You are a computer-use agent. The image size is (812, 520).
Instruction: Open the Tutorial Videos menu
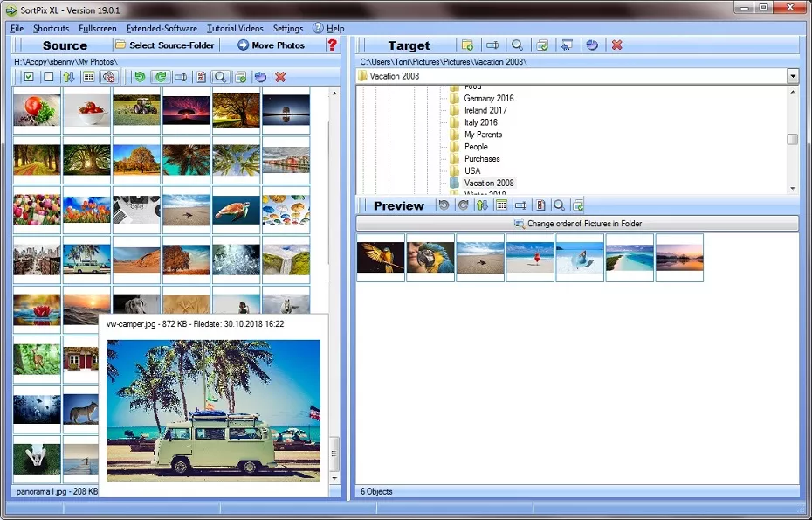(235, 29)
